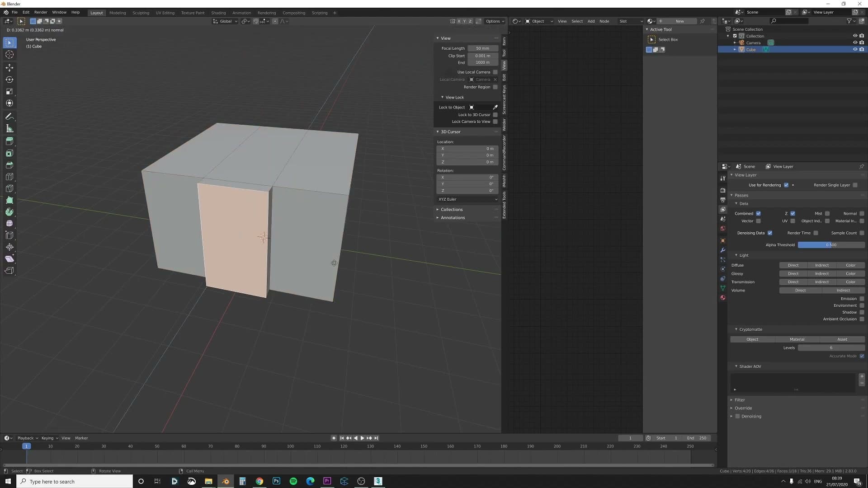The image size is (868, 488).
Task: Open the File menu
Action: click(14, 12)
